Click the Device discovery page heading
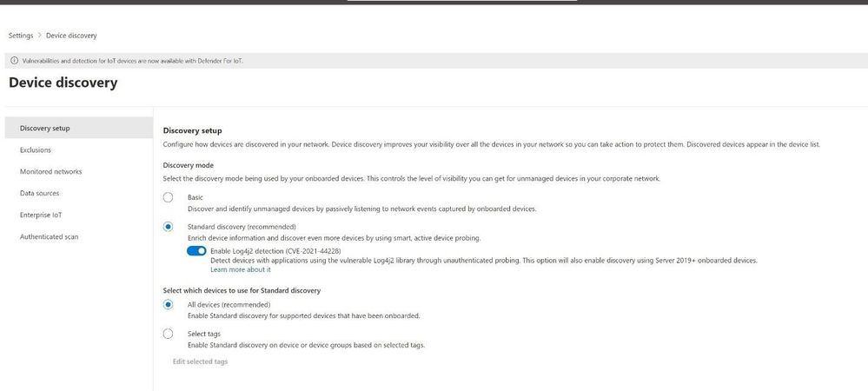The height and width of the screenshot is (391, 868). click(63, 83)
